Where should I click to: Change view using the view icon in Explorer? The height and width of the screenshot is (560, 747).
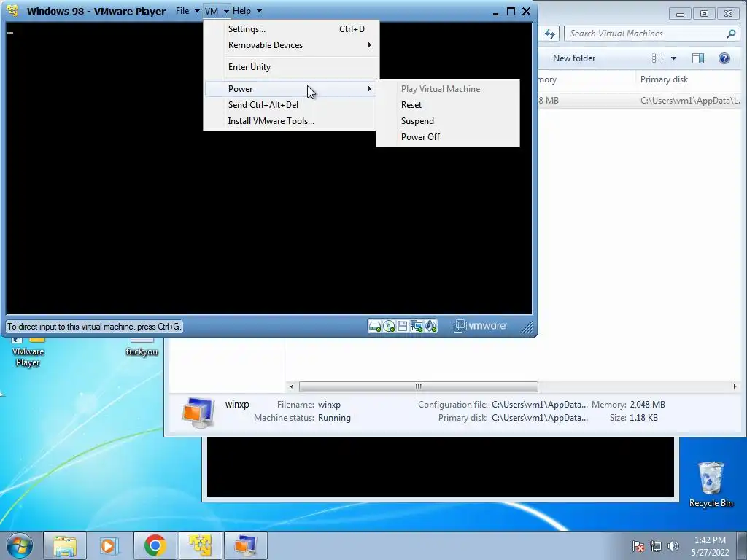[x=658, y=58]
